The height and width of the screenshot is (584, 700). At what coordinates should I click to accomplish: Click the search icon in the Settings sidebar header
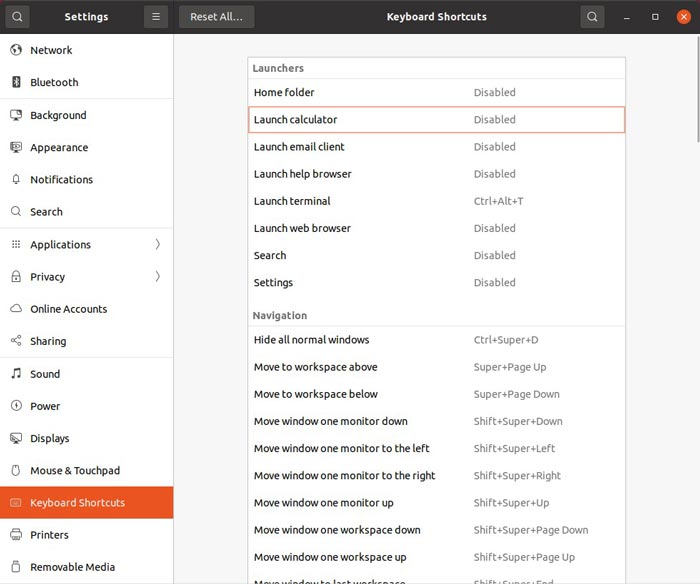tap(18, 17)
